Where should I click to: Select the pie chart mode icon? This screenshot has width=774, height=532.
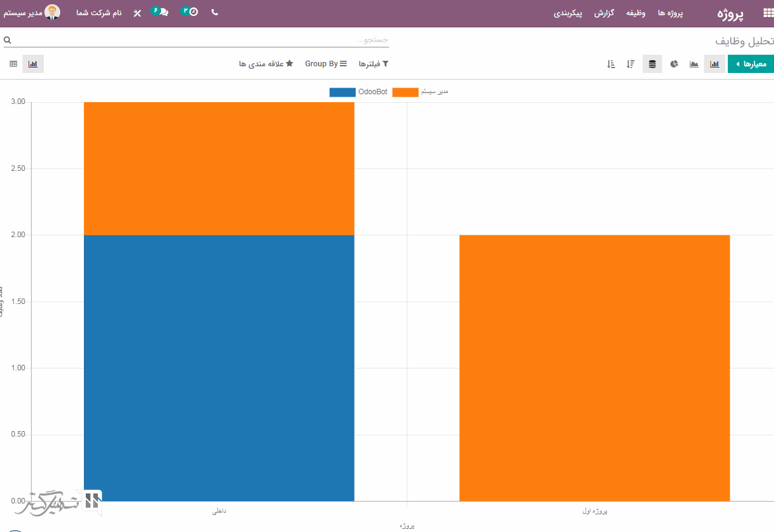(x=674, y=64)
